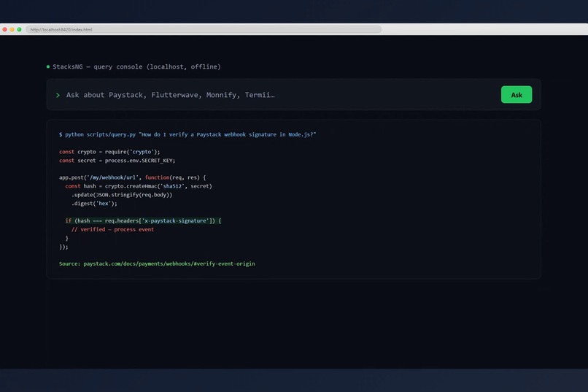Click the ".digest('hex');" line
This screenshot has height=392, width=588.
point(94,204)
